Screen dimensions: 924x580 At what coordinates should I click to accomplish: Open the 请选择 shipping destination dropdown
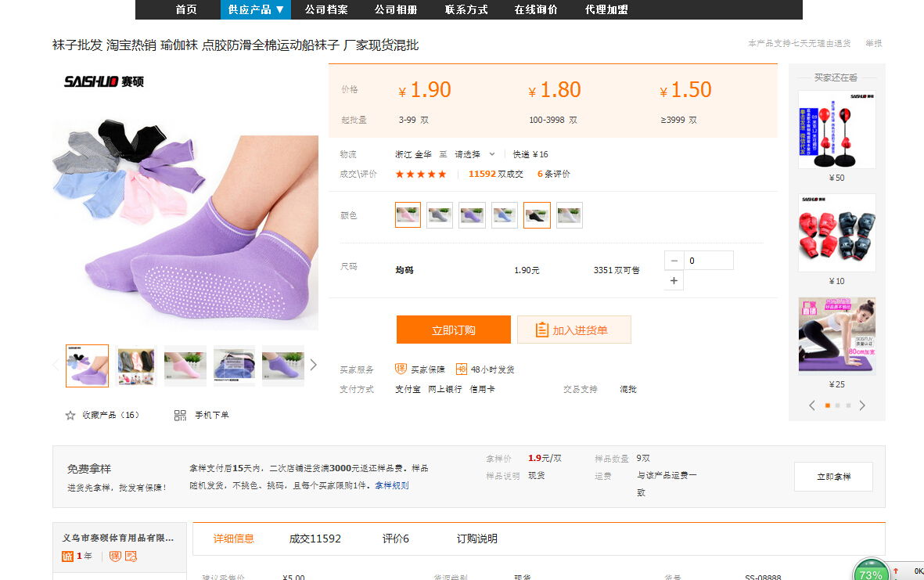pos(475,154)
